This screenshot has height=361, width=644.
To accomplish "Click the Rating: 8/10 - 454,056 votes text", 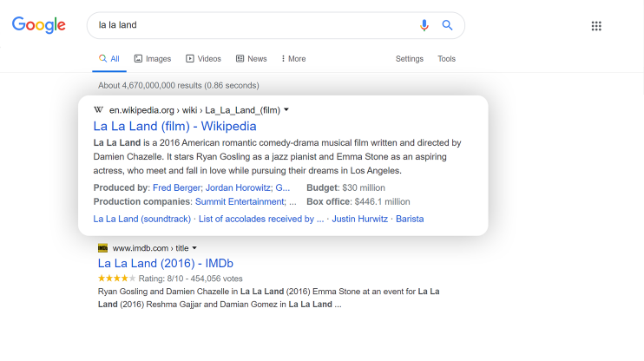I will tap(191, 279).
